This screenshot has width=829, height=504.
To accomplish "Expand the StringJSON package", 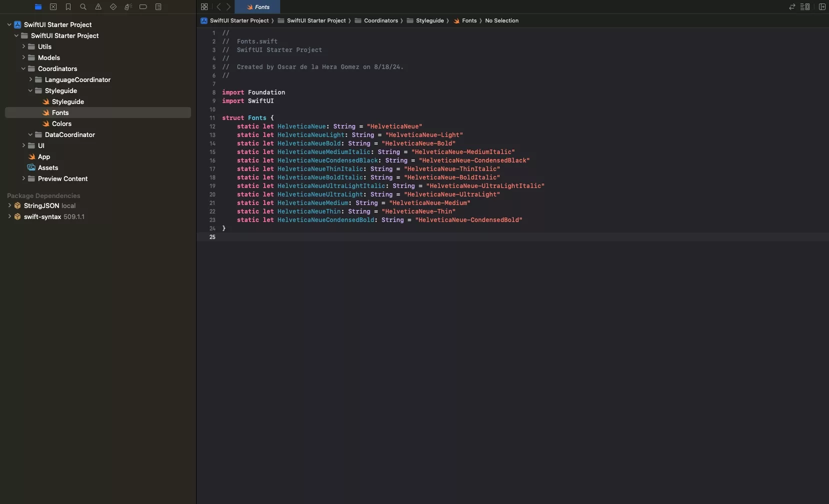I will tap(9, 205).
